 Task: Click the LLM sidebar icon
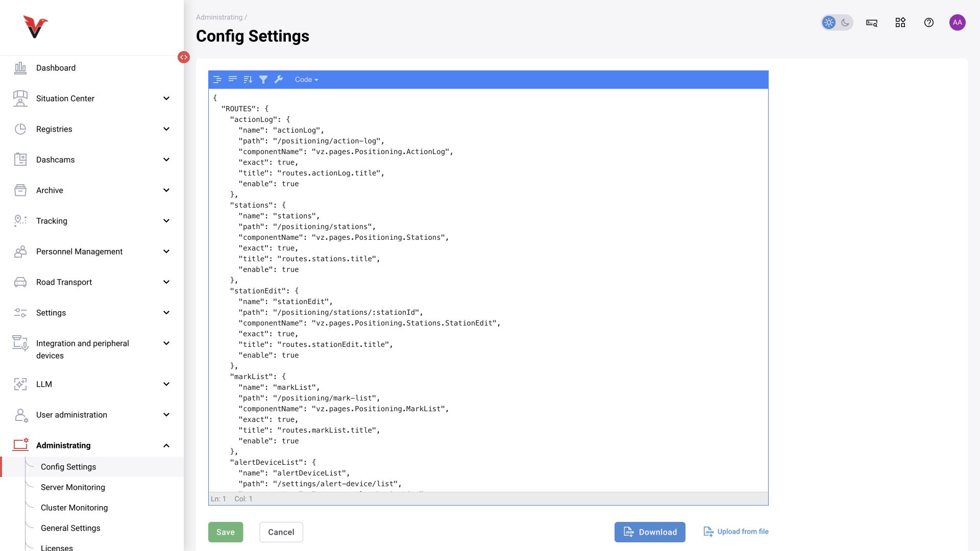pyautogui.click(x=20, y=384)
